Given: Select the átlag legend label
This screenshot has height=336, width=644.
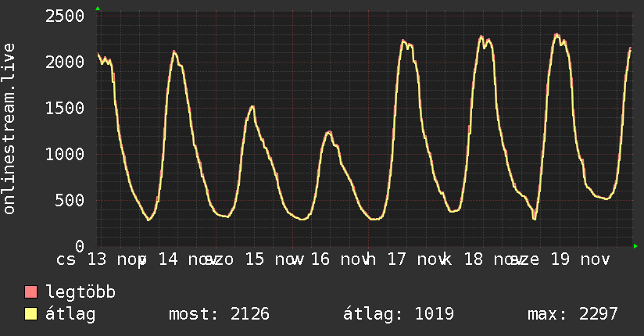Looking at the screenshot, I should (70, 314).
